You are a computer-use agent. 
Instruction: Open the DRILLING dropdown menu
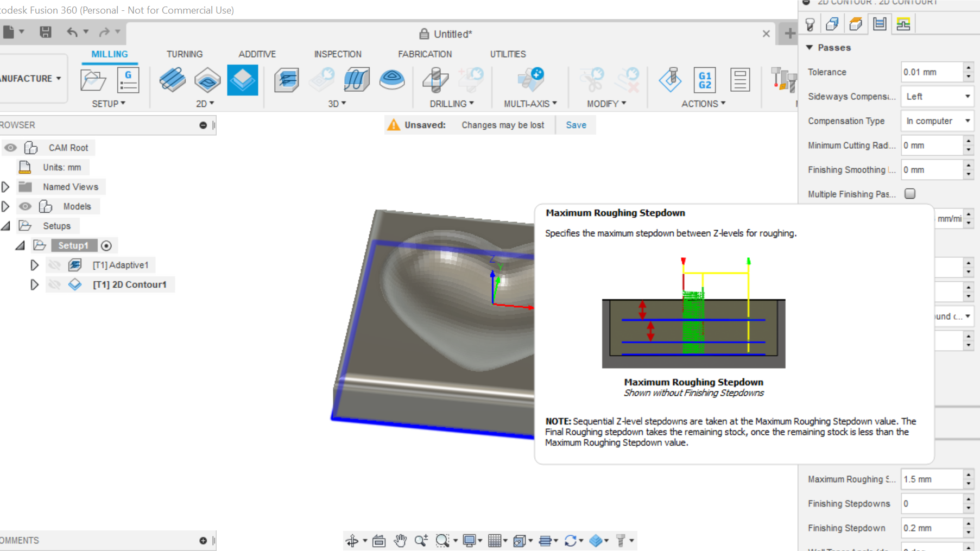452,104
